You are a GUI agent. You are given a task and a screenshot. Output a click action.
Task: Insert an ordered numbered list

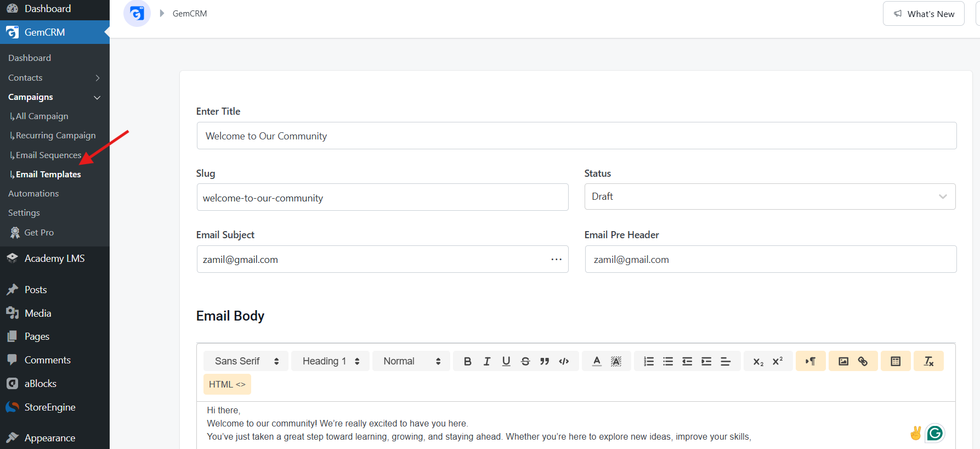tap(649, 361)
